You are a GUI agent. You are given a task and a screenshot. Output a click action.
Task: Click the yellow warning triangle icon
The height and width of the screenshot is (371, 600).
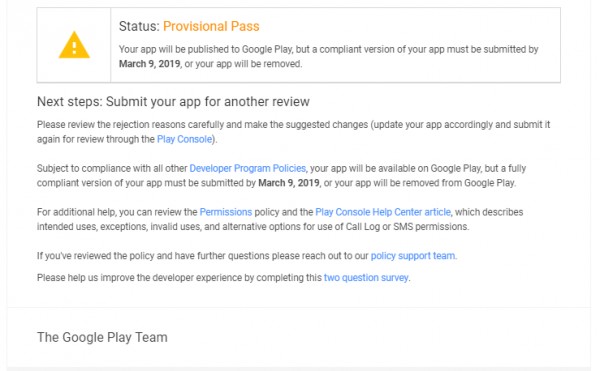(x=74, y=45)
